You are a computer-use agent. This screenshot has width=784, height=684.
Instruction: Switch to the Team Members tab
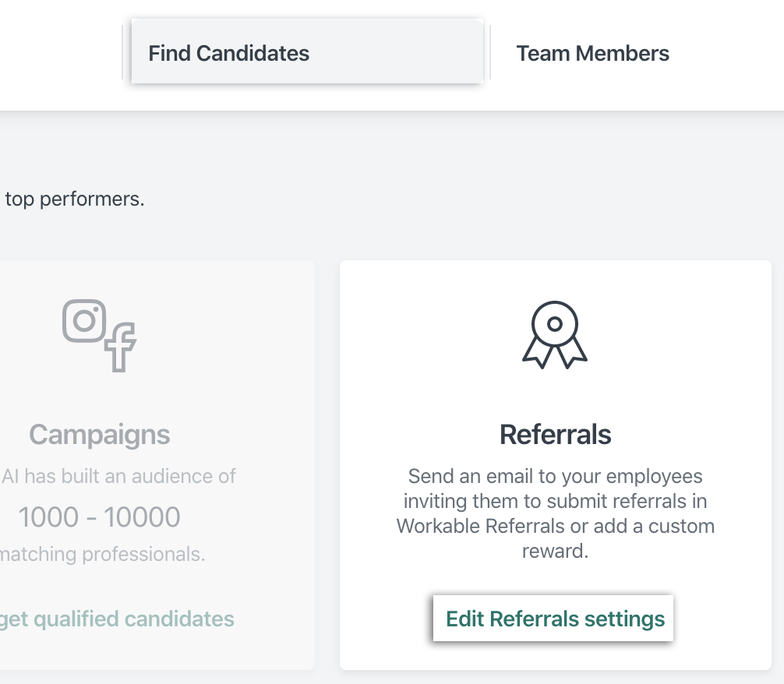point(592,53)
